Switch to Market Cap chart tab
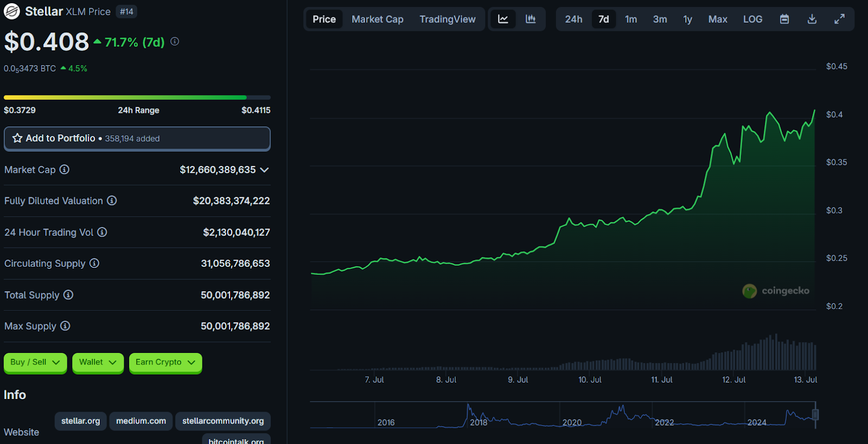 (378, 19)
